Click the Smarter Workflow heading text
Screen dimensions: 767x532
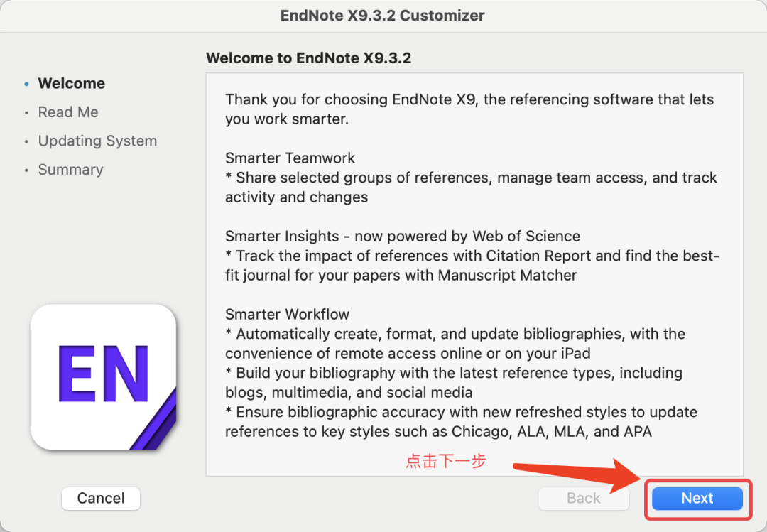click(287, 314)
